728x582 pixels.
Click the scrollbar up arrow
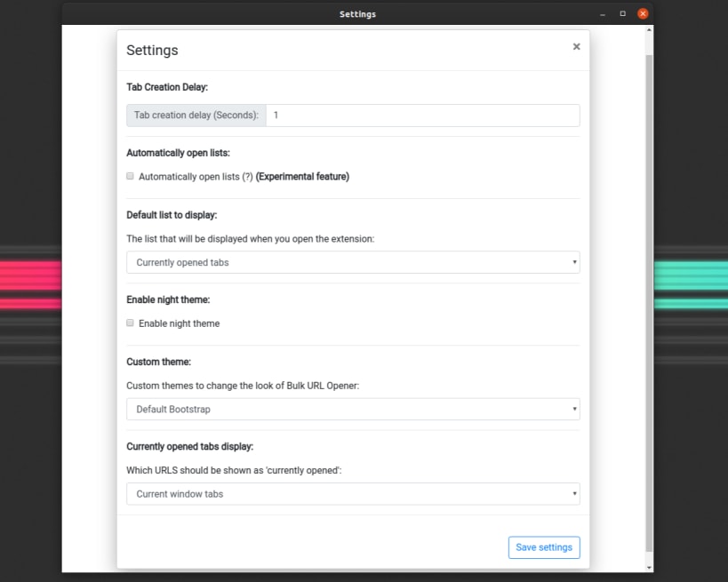point(649,30)
